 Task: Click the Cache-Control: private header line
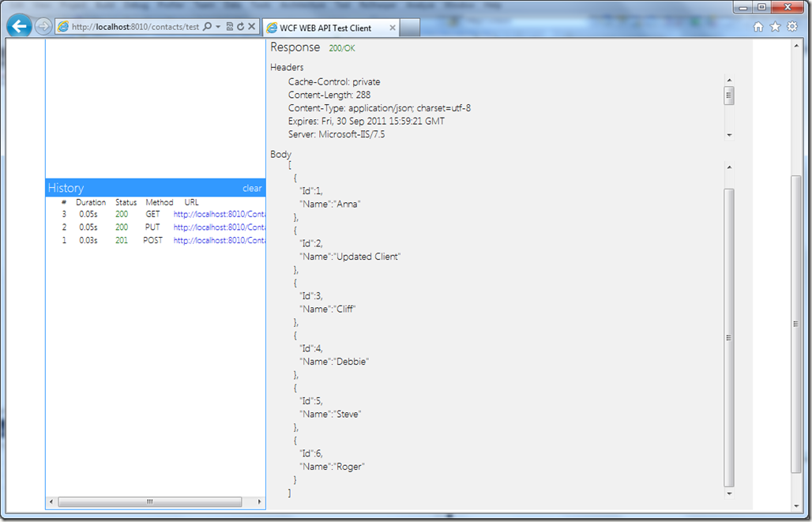(334, 82)
